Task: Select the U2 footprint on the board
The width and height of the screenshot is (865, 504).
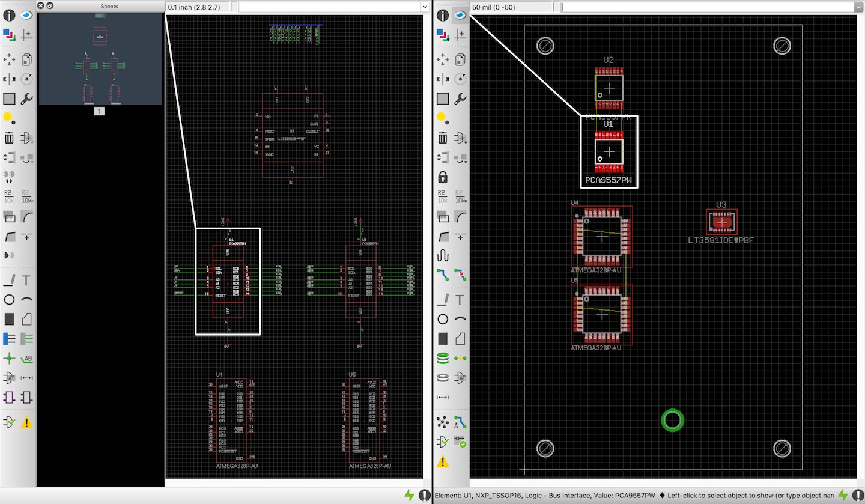Action: [x=609, y=88]
